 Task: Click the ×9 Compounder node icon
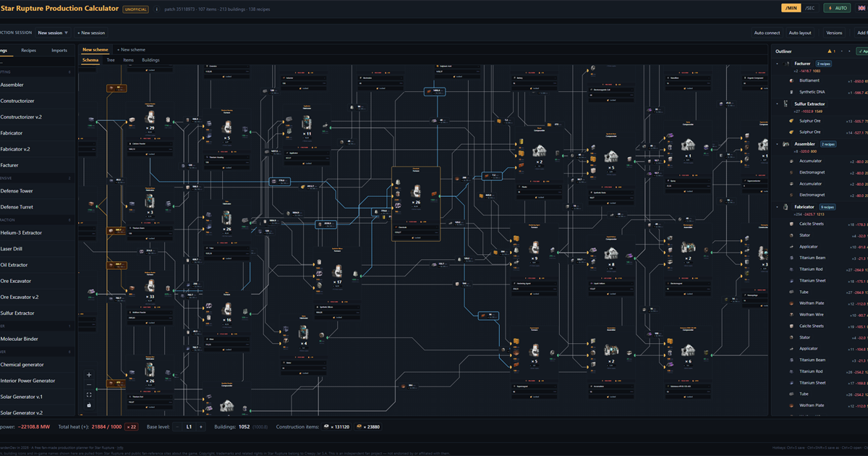(x=535, y=248)
